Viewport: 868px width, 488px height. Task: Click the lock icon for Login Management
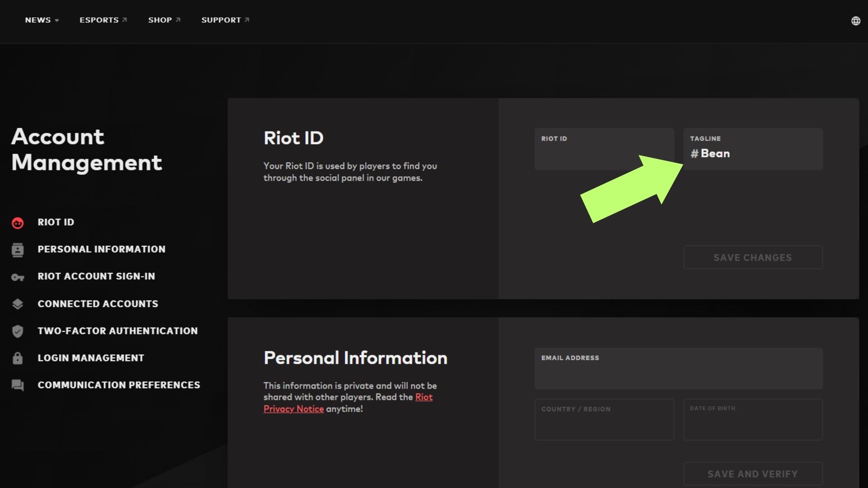(x=18, y=358)
